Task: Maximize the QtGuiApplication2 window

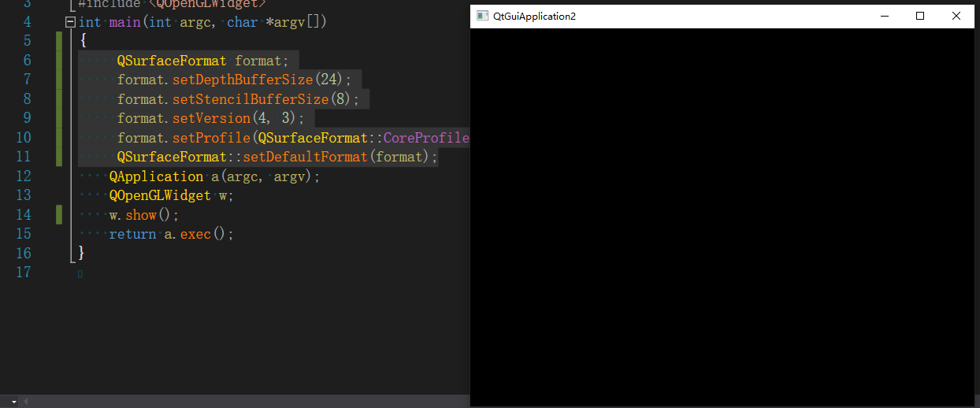Action: coord(920,16)
